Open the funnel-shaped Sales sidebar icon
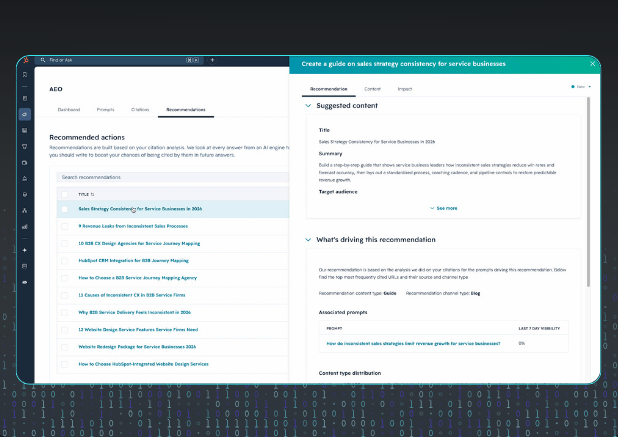This screenshot has height=437, width=618. point(25,147)
